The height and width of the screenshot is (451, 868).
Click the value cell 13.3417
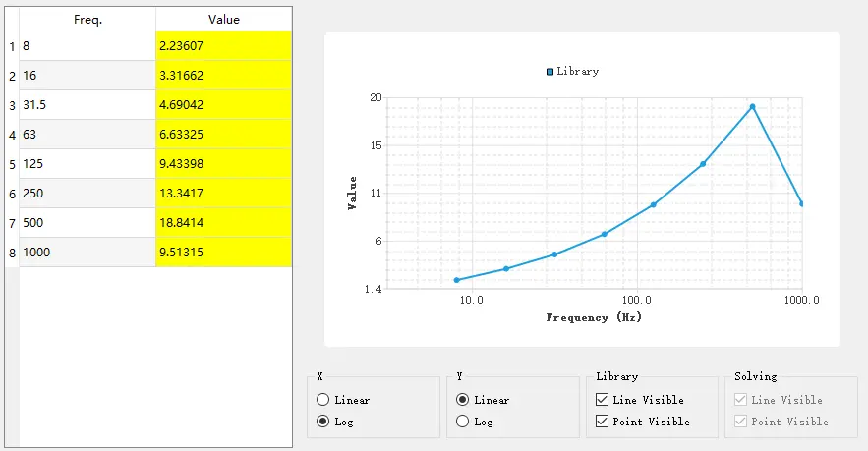coord(223,194)
